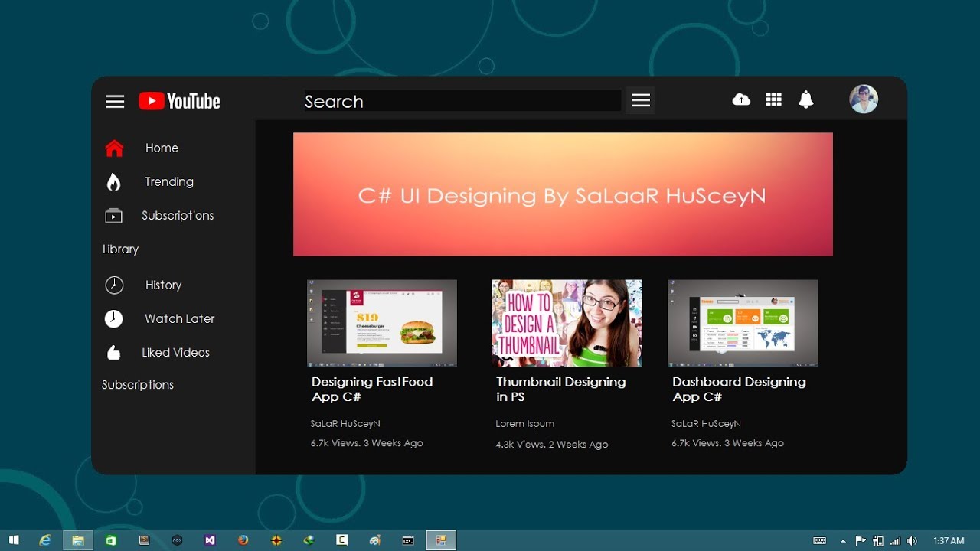Open Subscriptions next to the play-box icon
This screenshot has width=980, height=551.
click(178, 216)
